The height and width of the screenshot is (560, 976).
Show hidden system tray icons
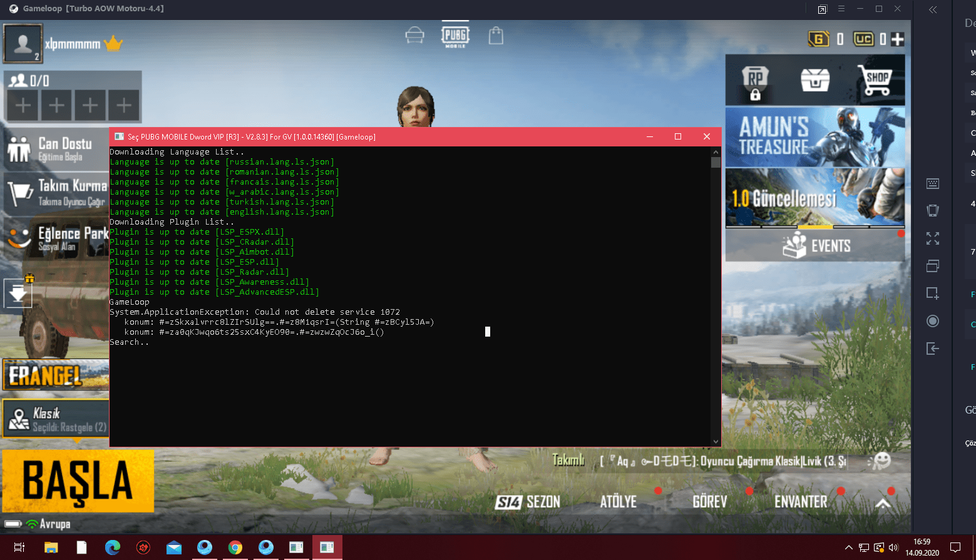[x=849, y=547]
